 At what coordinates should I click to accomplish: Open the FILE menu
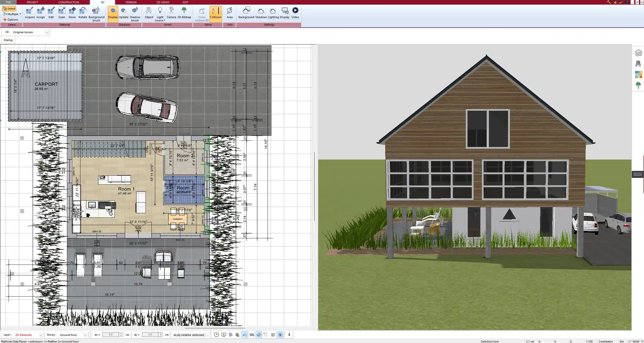pyautogui.click(x=8, y=2)
